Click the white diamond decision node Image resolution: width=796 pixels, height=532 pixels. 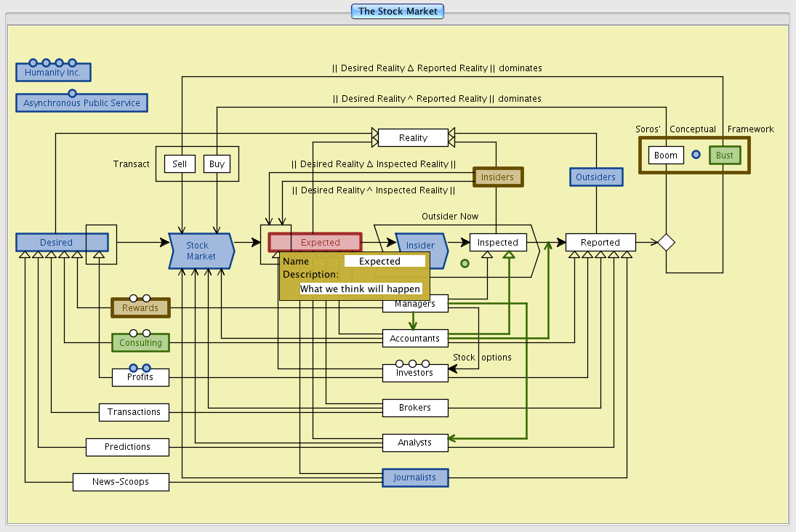[666, 242]
